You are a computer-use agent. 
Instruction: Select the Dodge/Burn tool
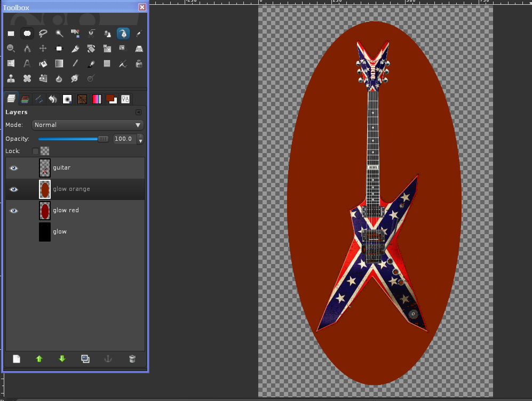[91, 78]
